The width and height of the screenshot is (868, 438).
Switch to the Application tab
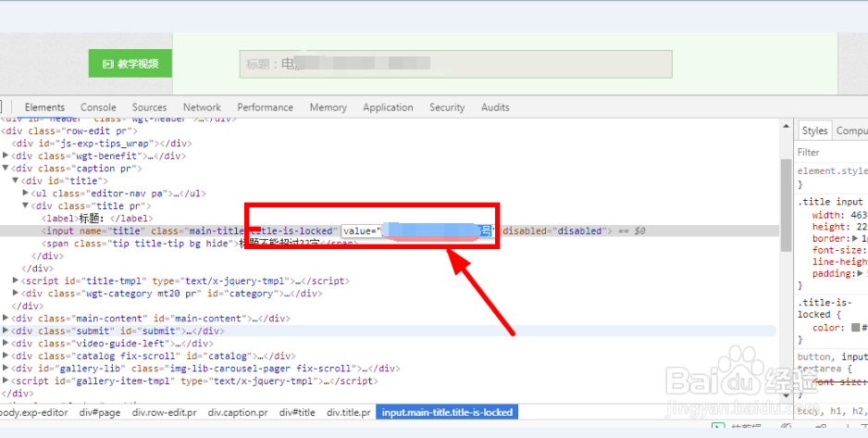click(x=388, y=107)
